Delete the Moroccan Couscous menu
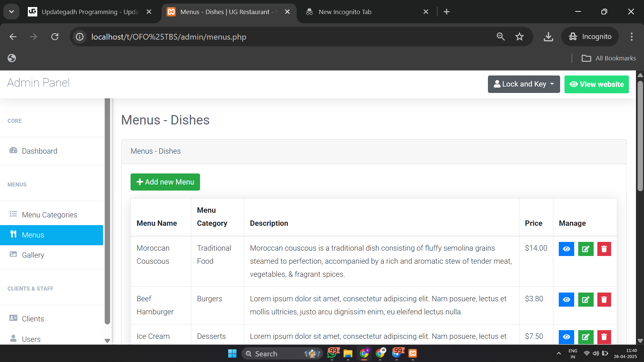Screen dimensions: 644x362 click(x=604, y=249)
